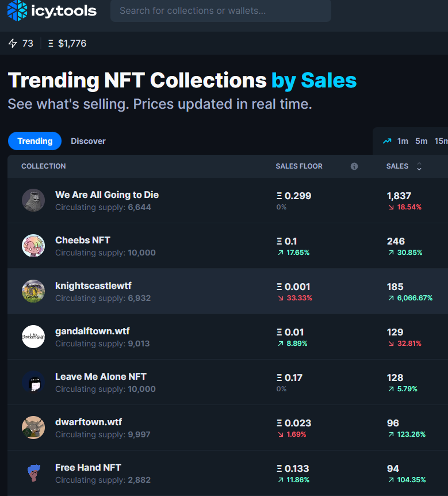Click the 1,837 sales count
Image resolution: width=448 pixels, height=496 pixels.
pos(399,196)
